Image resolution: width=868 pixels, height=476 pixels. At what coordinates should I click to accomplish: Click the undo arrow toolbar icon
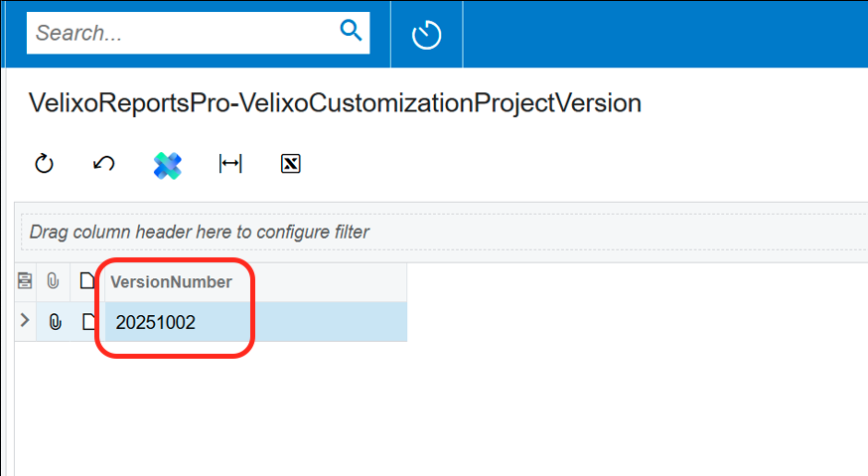pyautogui.click(x=103, y=164)
